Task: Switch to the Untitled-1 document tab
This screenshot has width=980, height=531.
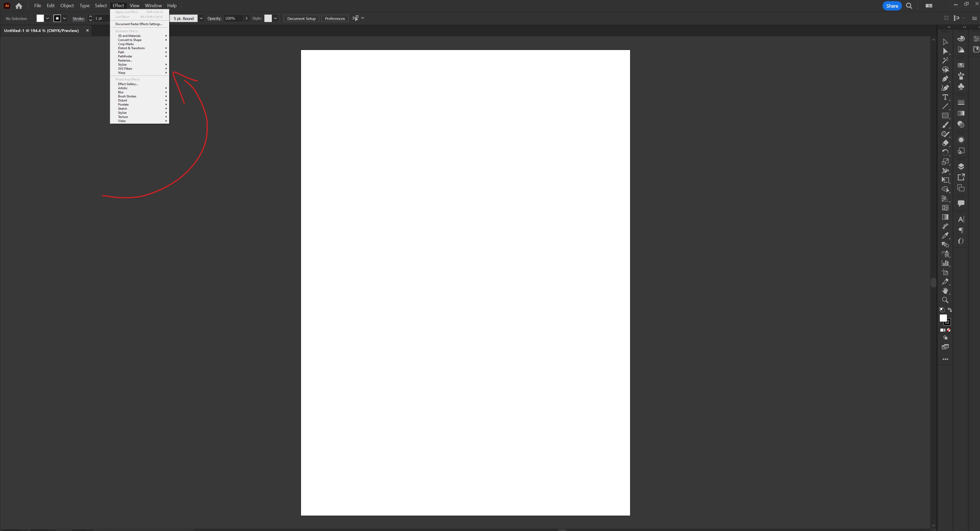Action: coord(42,30)
